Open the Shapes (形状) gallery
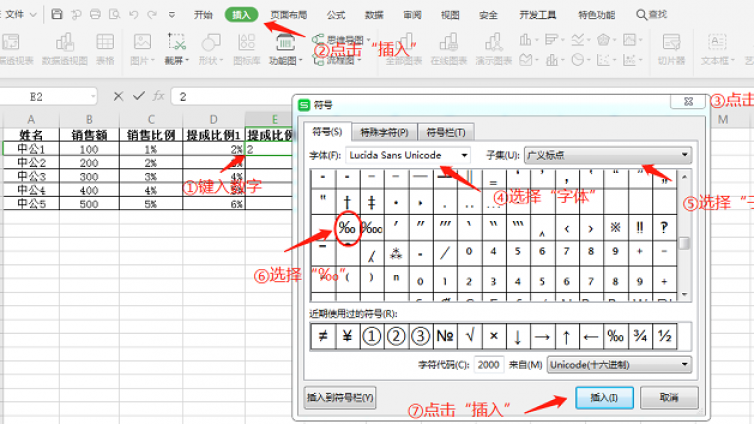754x424 pixels. (211, 49)
